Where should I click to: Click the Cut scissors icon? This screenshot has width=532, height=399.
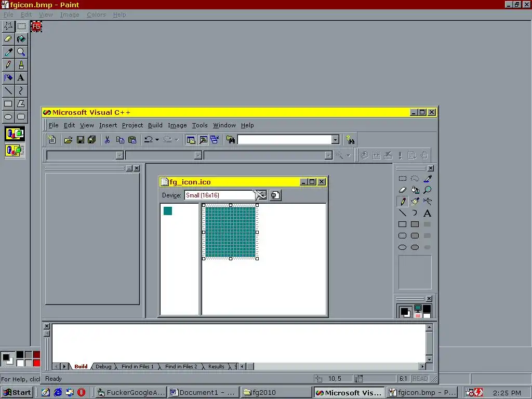pyautogui.click(x=107, y=139)
